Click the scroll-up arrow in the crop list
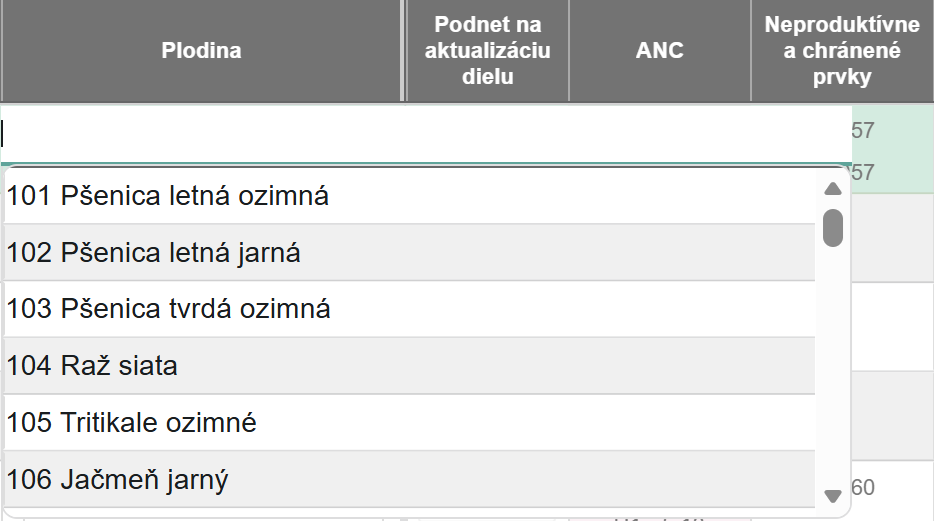Viewport: 934px width, 521px height. click(x=832, y=188)
